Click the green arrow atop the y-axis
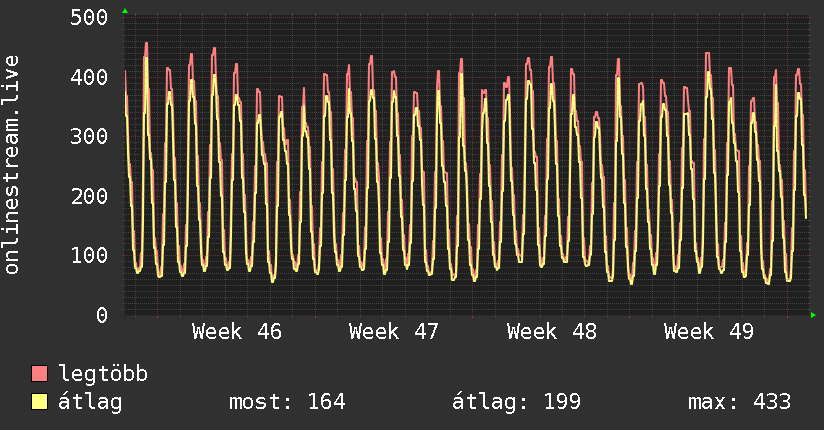This screenshot has height=430, width=824. [x=124, y=11]
